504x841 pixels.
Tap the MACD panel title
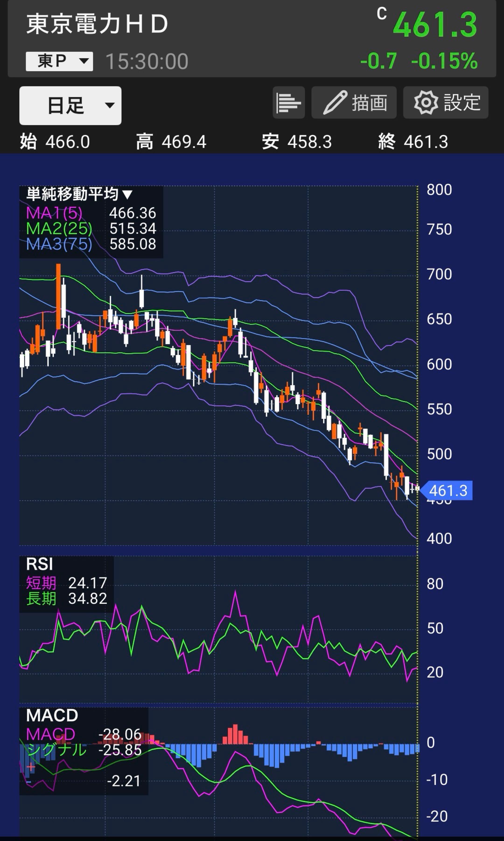52,716
